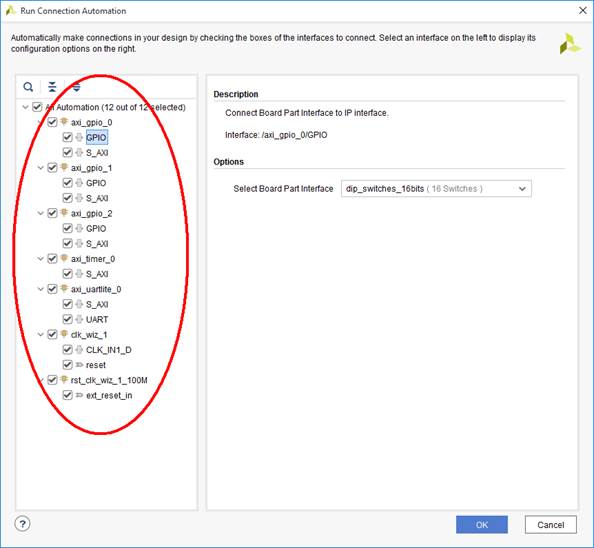
Task: Click the UART interface icon under axi_uartlite_0
Action: pos(79,319)
